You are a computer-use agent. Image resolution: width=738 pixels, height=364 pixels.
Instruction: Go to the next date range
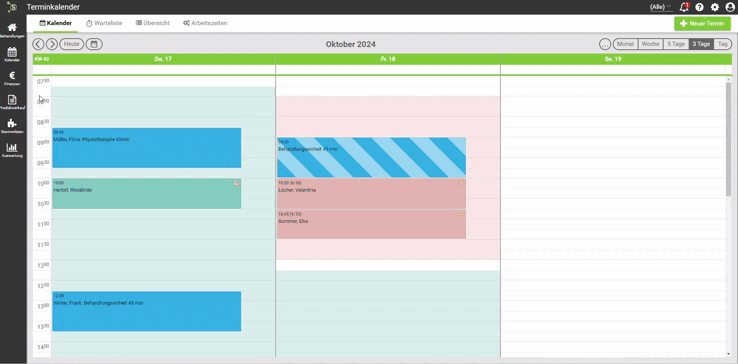coord(52,44)
